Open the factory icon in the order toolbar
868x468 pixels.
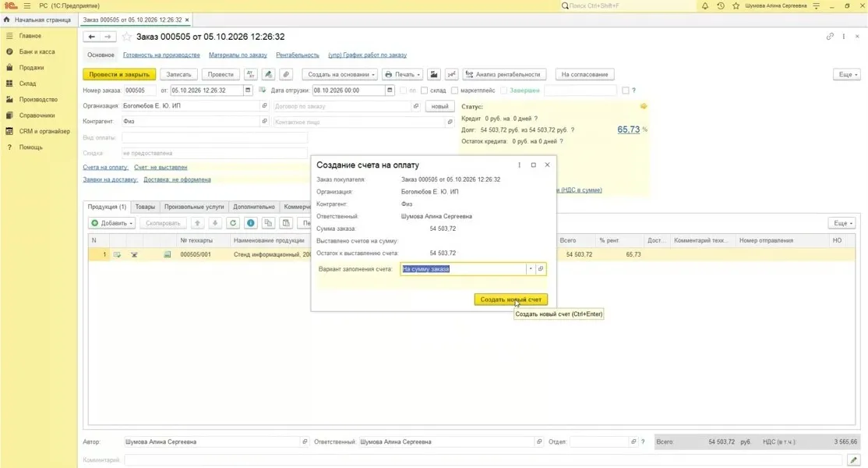coord(434,74)
